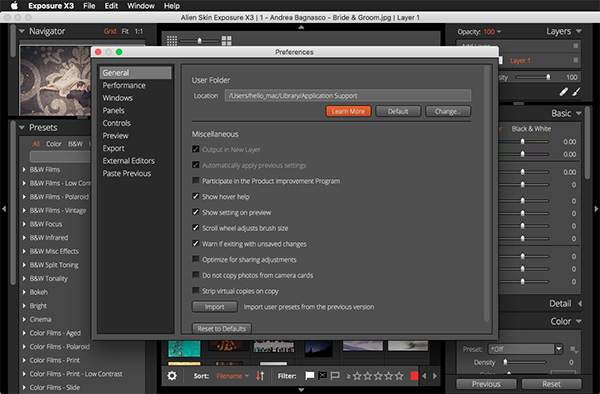Expand the Bokeh preset folder
600x394 pixels.
click(24, 292)
